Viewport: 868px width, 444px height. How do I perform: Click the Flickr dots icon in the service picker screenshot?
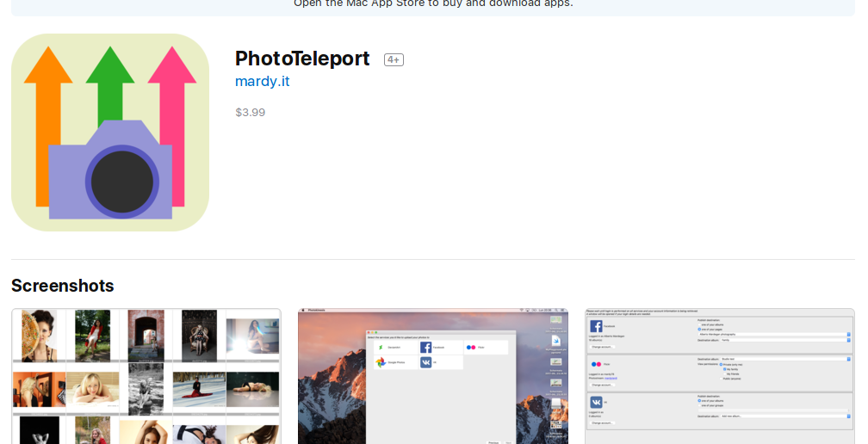[x=471, y=348]
